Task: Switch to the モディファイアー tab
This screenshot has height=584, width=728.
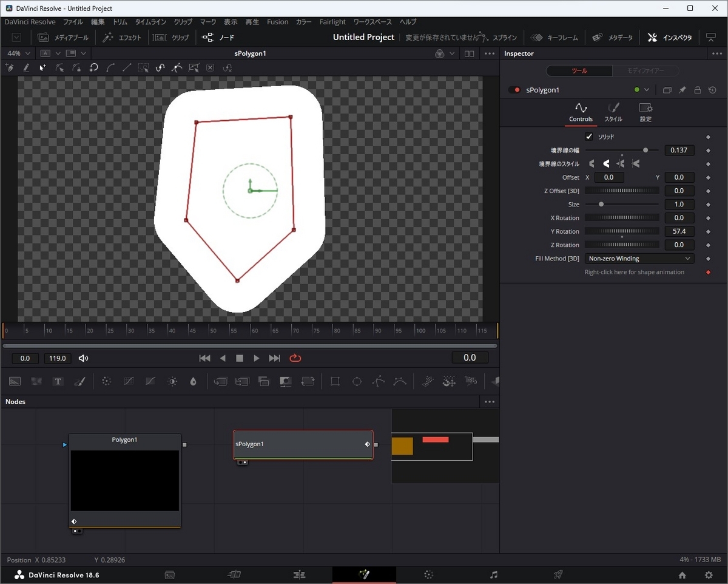Action: coord(645,71)
